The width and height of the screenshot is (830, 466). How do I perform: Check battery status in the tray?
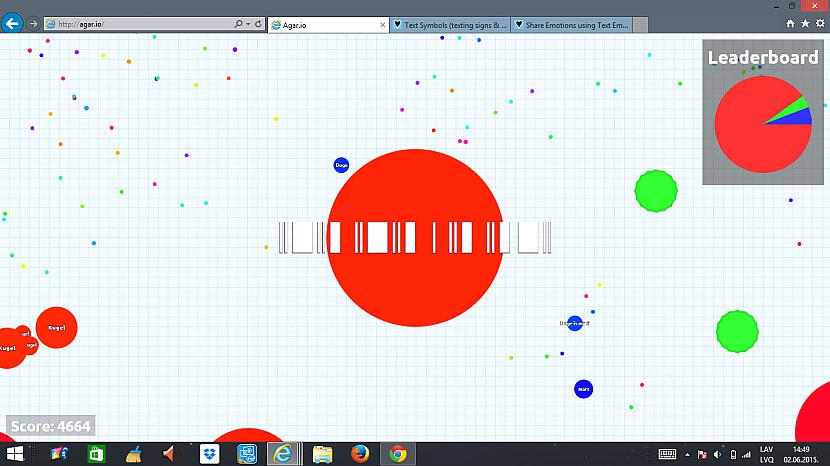[733, 455]
